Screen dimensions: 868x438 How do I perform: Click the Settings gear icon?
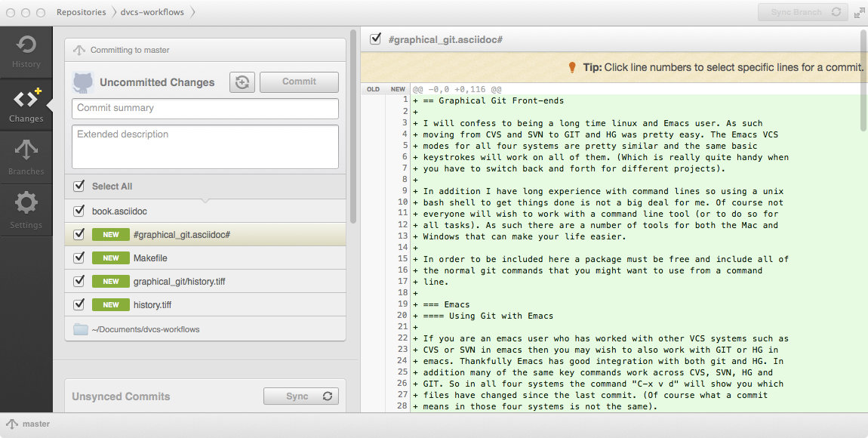pos(26,202)
